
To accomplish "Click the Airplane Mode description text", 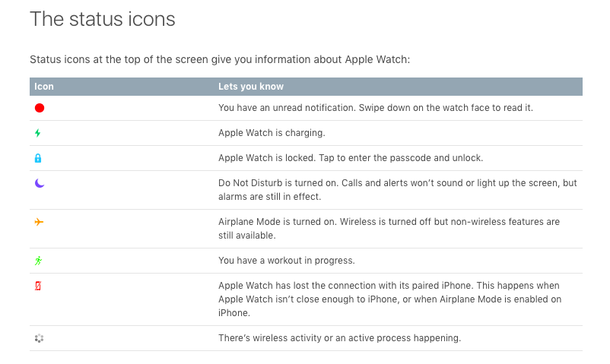I will [x=389, y=229].
